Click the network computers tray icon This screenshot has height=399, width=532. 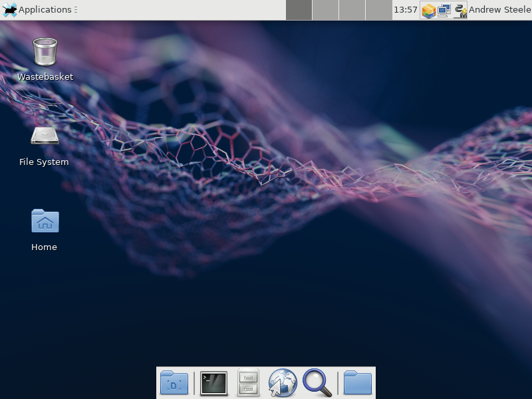(x=444, y=10)
